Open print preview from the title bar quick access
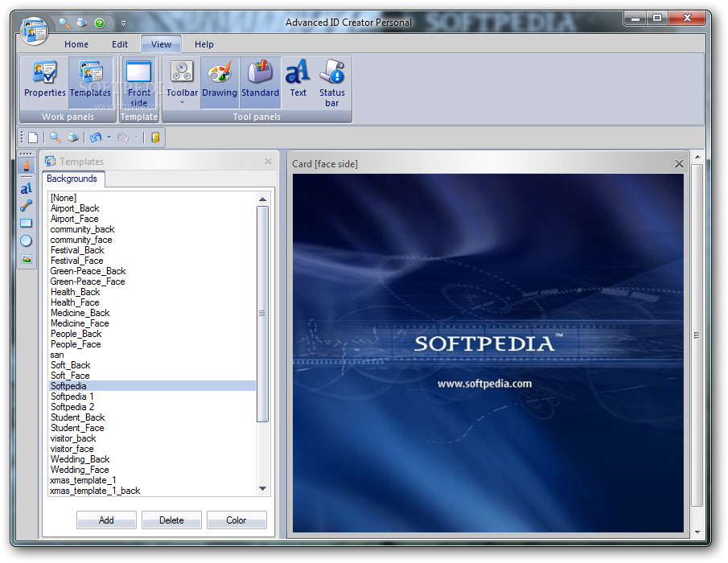 (x=64, y=23)
